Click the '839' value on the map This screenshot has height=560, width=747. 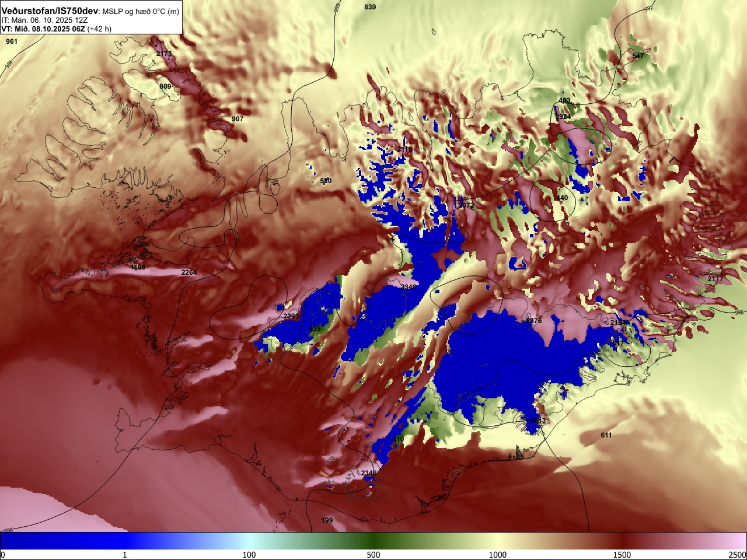pos(370,7)
